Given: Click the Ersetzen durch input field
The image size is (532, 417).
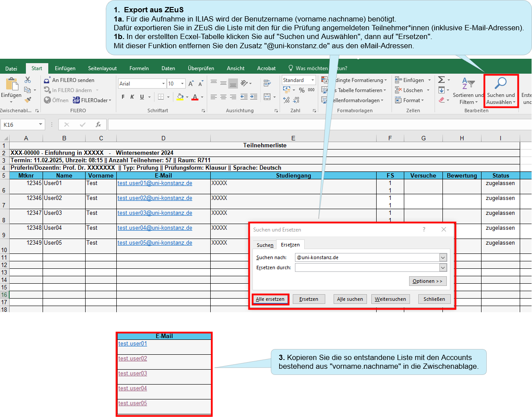Looking at the screenshot, I should pos(367,267).
